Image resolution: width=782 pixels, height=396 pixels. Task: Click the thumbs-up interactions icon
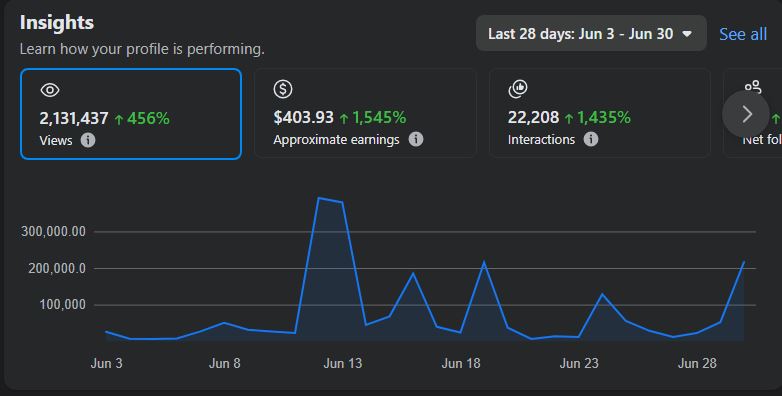[518, 89]
